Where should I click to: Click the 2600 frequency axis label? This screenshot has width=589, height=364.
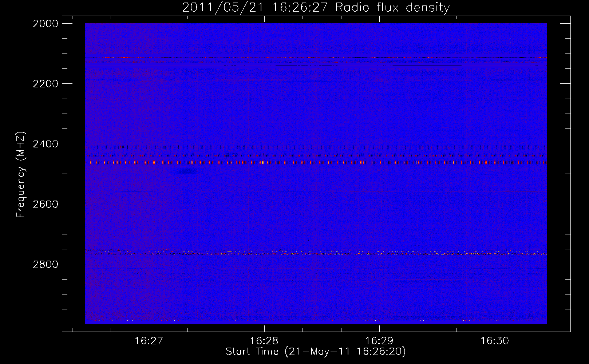[x=45, y=204]
